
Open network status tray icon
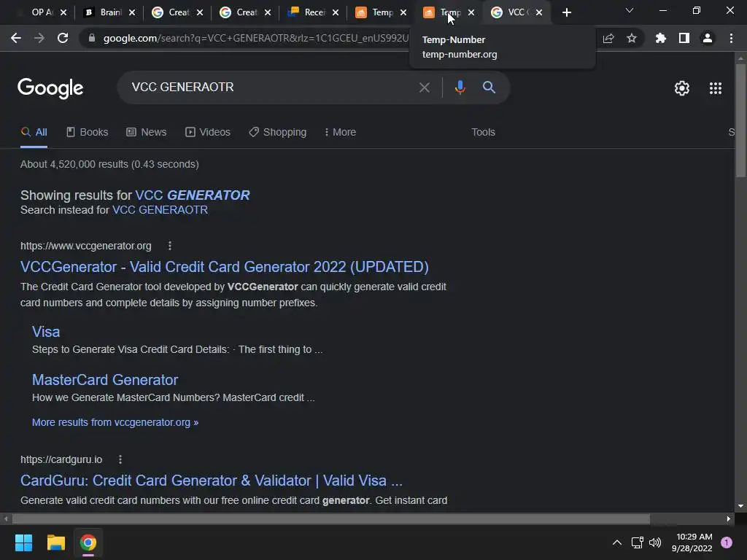(637, 542)
